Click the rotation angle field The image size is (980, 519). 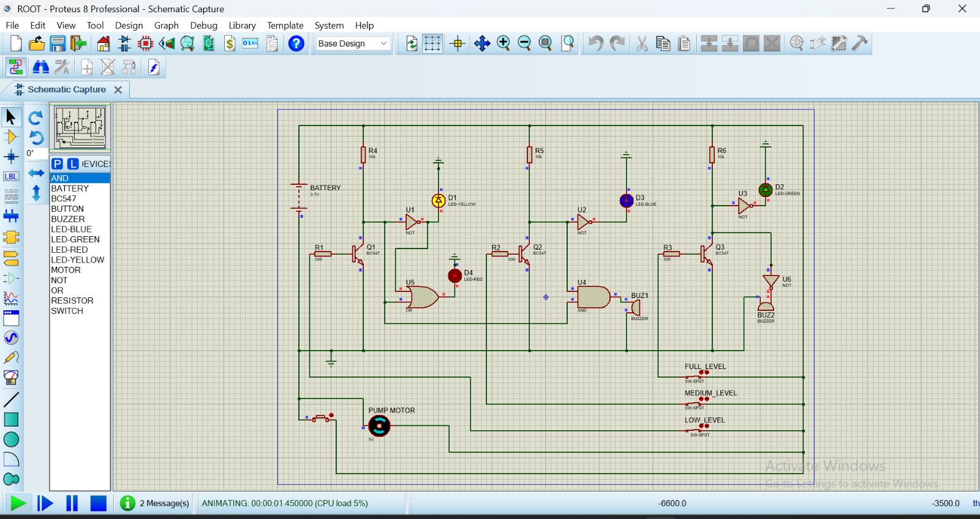click(x=37, y=154)
